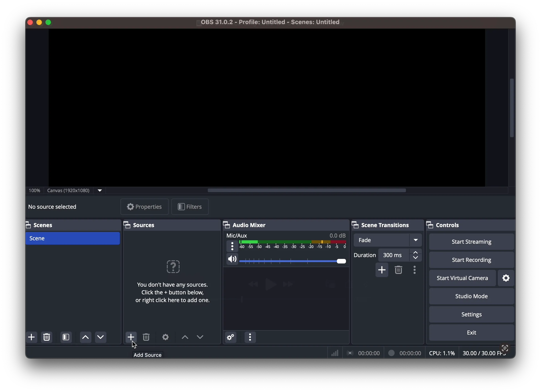Open the Fade transition dropdown
Screen dimensions: 541x392
(x=416, y=240)
